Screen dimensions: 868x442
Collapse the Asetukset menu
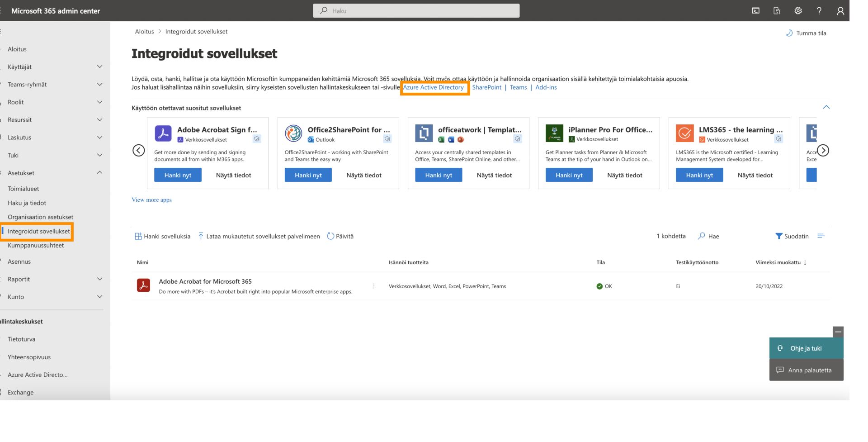(100, 173)
